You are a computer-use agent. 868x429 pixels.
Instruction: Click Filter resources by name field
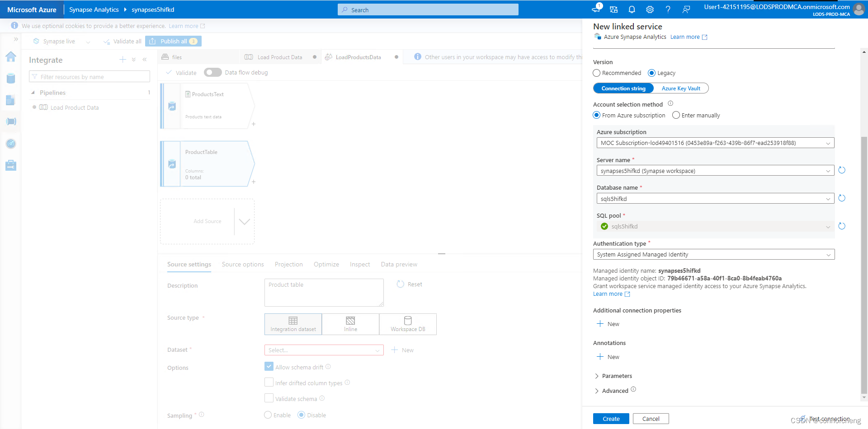tap(90, 77)
